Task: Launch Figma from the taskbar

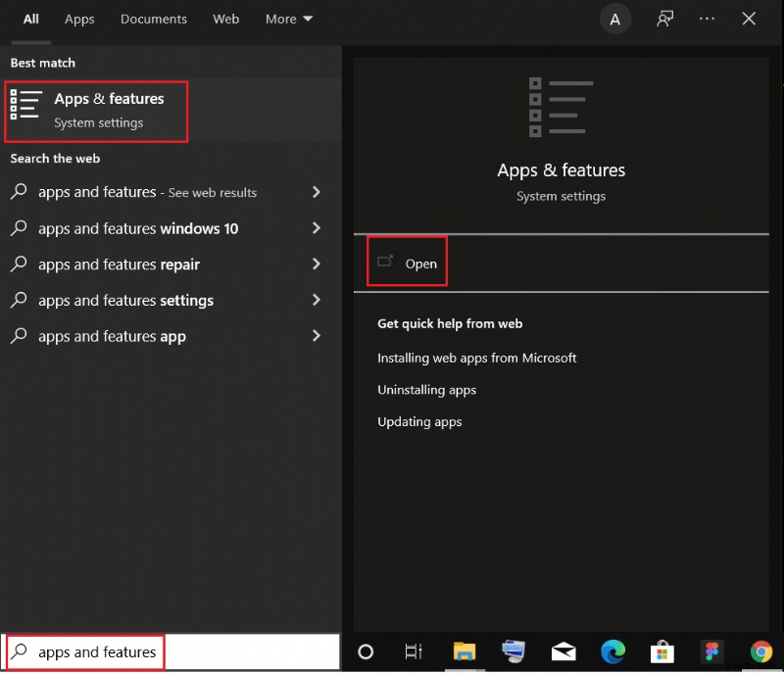Action: click(711, 651)
